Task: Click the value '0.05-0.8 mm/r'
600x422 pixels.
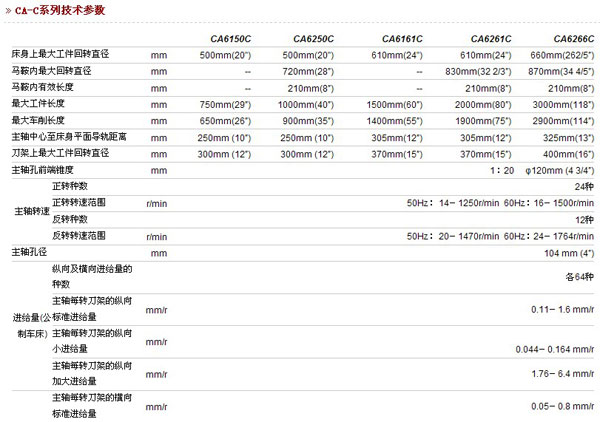Action: click(x=562, y=406)
